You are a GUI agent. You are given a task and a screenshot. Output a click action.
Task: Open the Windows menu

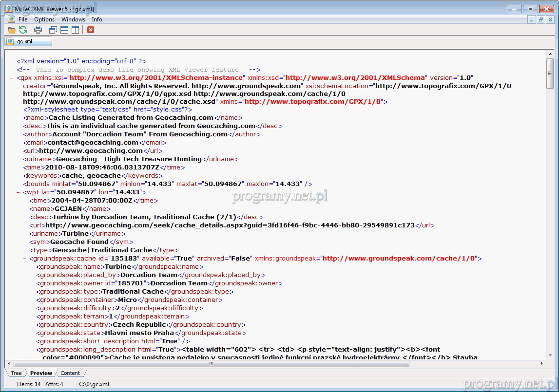[x=73, y=19]
